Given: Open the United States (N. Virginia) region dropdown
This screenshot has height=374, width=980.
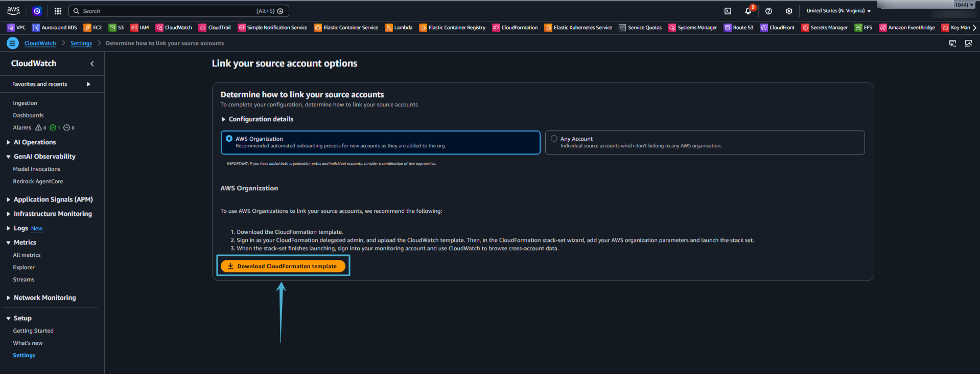Looking at the screenshot, I should tap(838, 11).
